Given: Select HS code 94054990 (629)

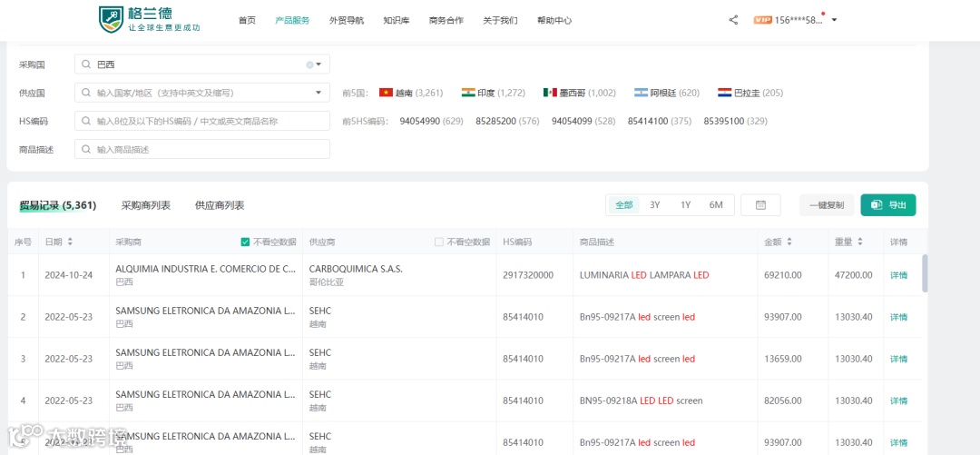Looking at the screenshot, I should [431, 121].
